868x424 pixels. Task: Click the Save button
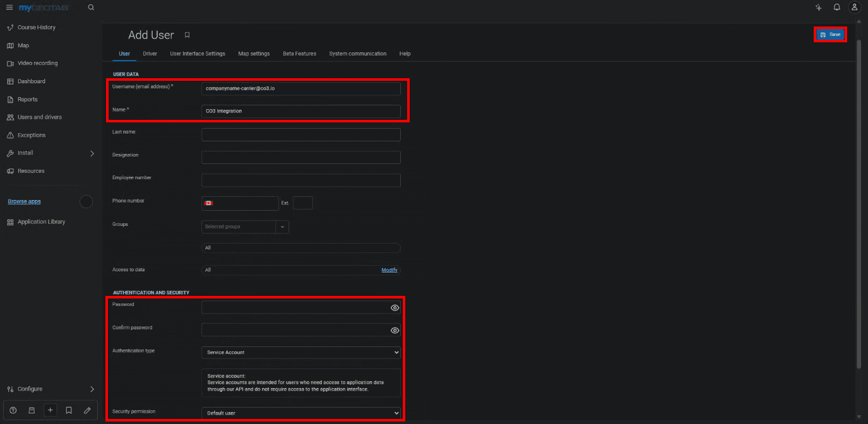tap(830, 35)
